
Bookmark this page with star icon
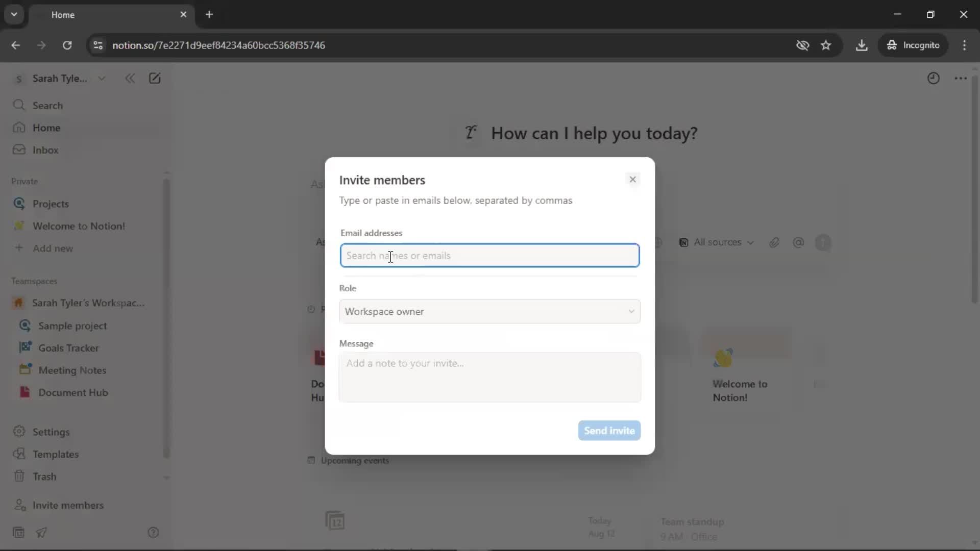click(x=826, y=45)
